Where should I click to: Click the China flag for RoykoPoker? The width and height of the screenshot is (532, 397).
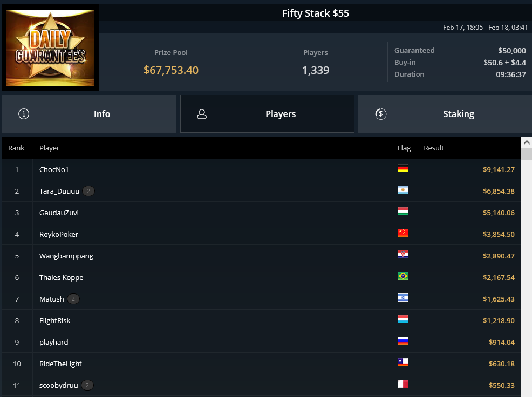pyautogui.click(x=403, y=234)
